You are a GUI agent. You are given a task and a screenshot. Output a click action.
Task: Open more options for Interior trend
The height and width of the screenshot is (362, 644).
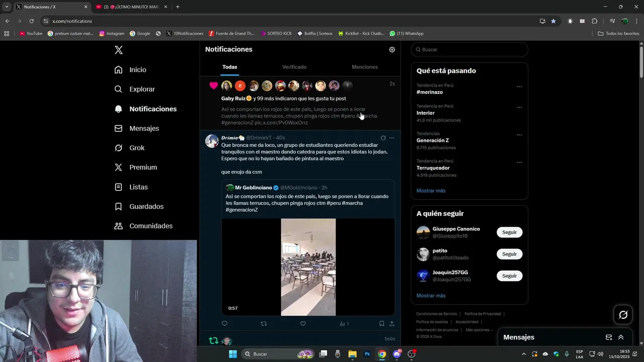click(519, 108)
